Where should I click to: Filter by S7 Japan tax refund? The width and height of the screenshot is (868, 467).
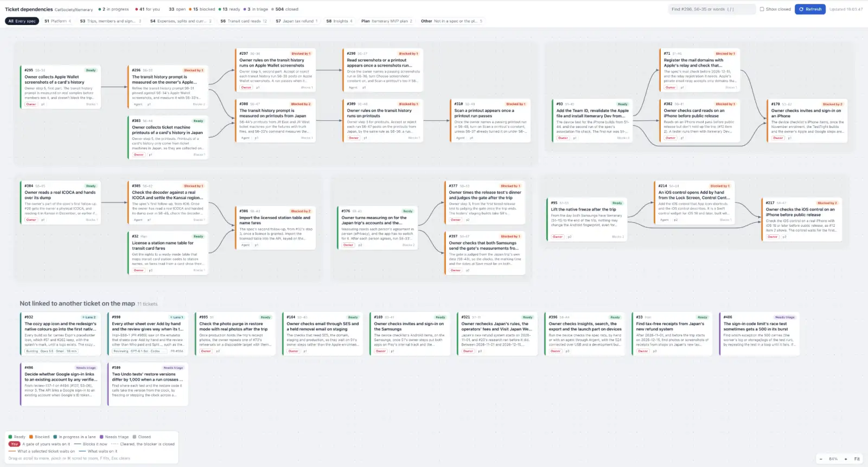pyautogui.click(x=297, y=21)
